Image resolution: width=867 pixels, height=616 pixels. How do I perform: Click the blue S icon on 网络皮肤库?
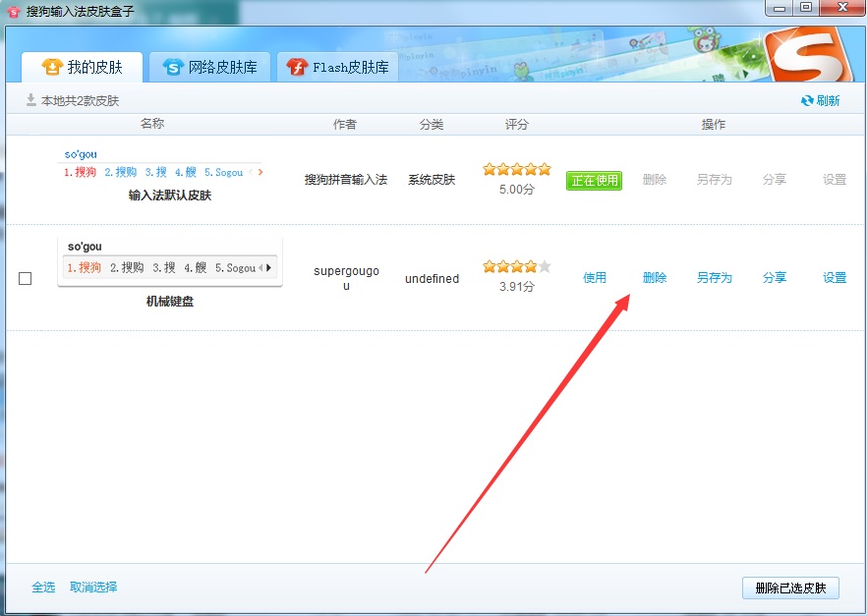coord(174,67)
